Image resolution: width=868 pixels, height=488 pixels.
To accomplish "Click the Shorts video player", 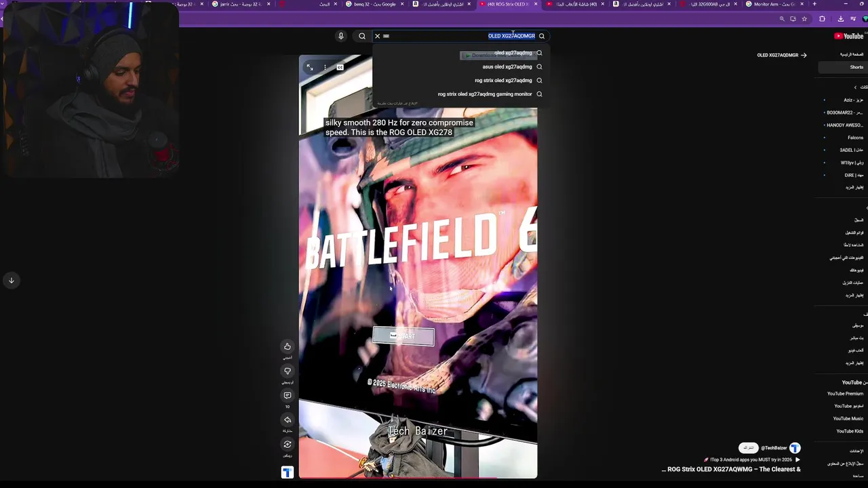I will point(418,266).
